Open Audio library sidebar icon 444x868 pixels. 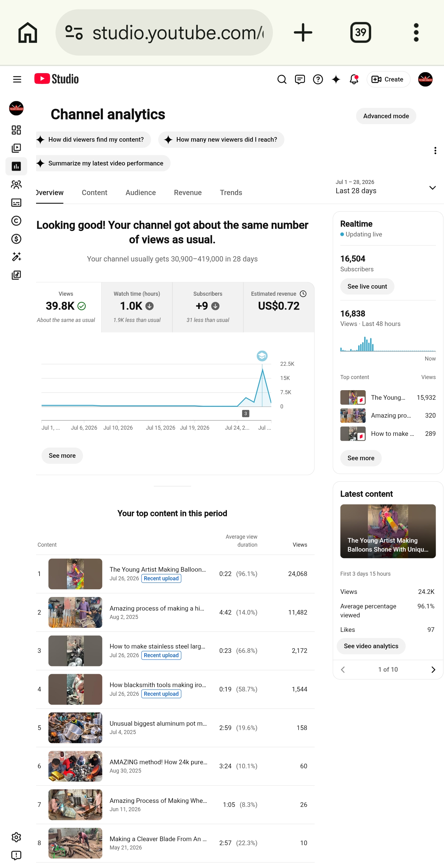[16, 275]
